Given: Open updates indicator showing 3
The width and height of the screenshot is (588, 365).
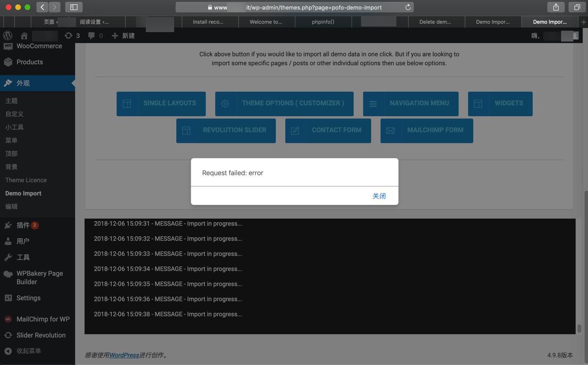Looking at the screenshot, I should coord(72,35).
